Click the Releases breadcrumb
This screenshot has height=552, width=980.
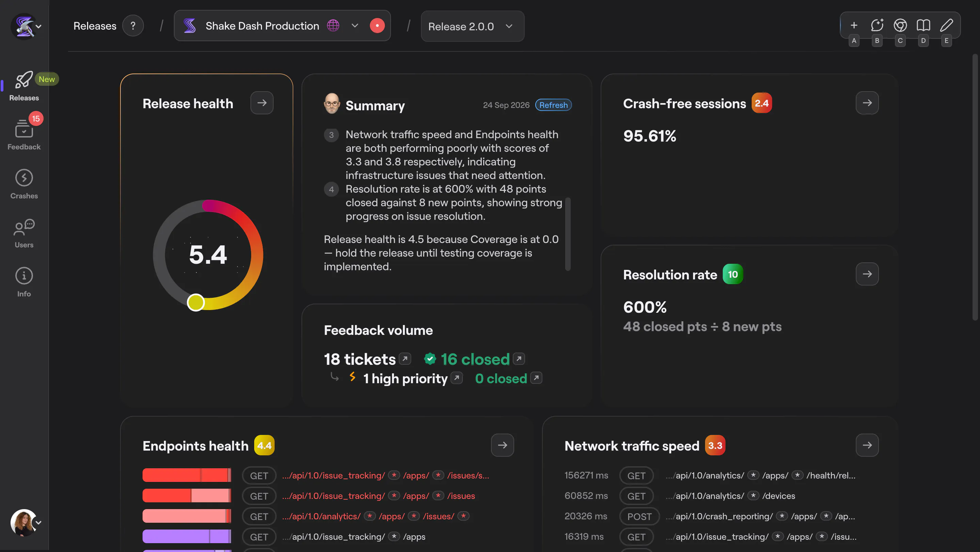coord(95,26)
